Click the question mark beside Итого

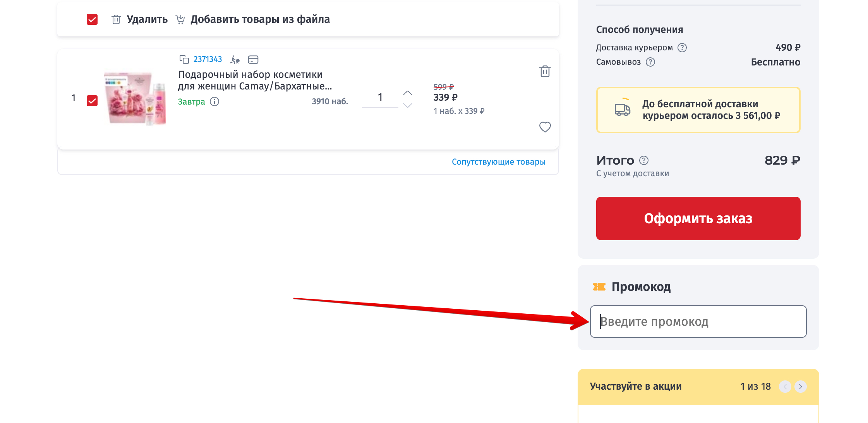click(x=644, y=160)
